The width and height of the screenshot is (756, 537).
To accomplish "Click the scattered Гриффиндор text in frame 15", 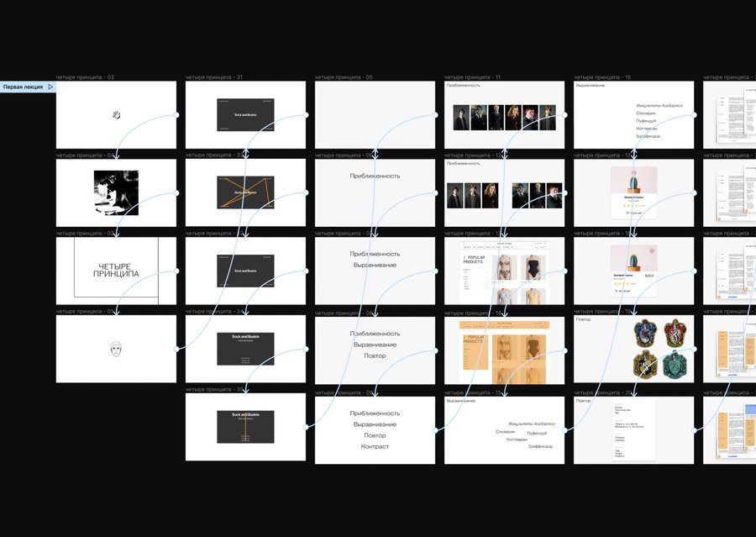I will click(x=540, y=447).
